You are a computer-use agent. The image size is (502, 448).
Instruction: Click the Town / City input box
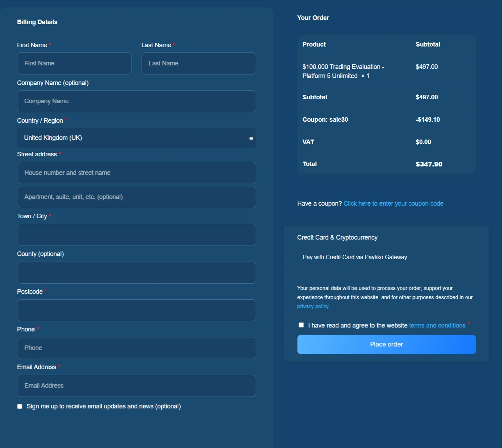tap(136, 235)
